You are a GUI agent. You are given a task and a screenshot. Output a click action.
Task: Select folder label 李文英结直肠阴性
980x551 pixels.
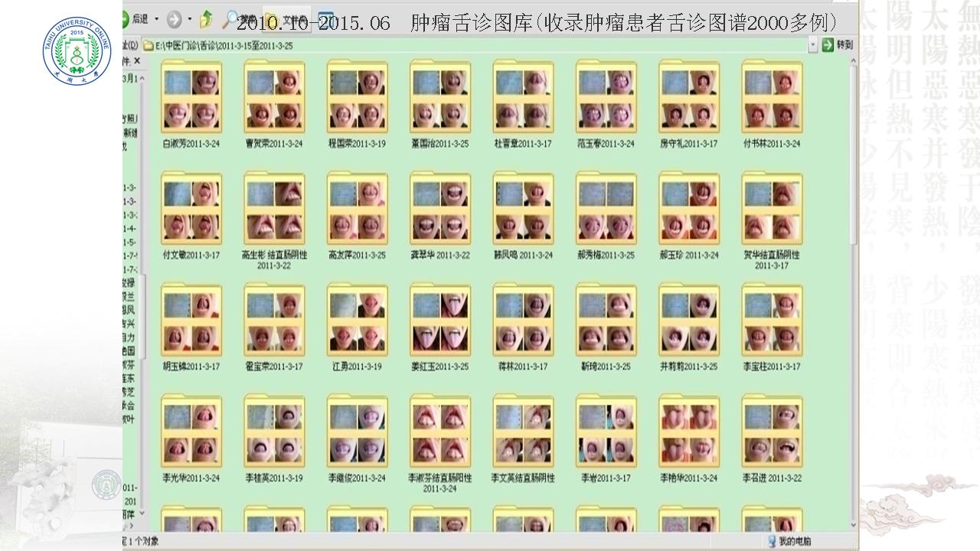(523, 478)
